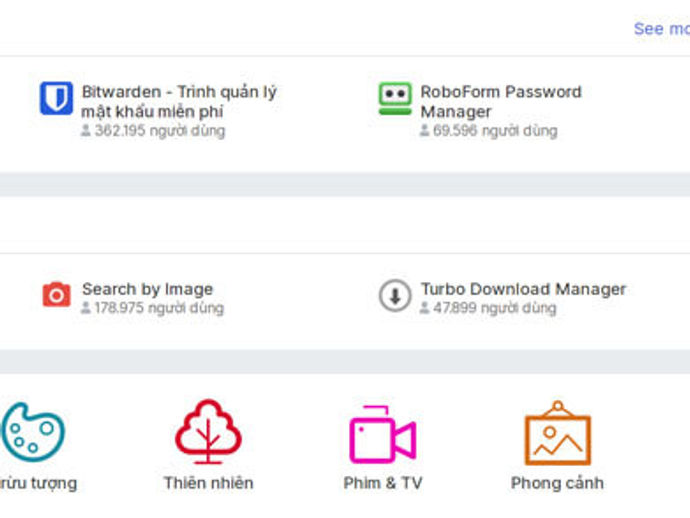
Task: Open RoboForm Password Manager title link
Action: pyautogui.click(x=501, y=102)
